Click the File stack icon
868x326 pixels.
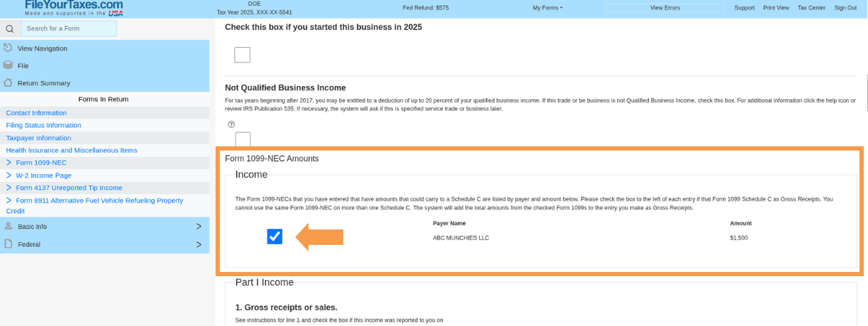pos(8,65)
